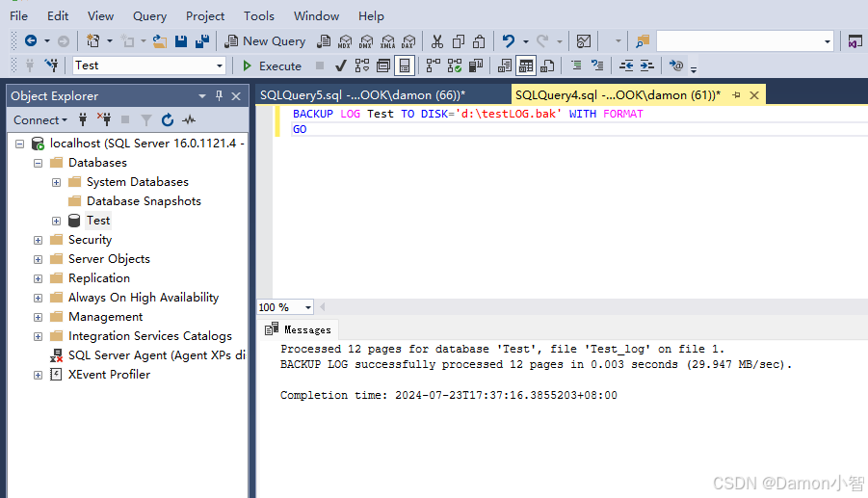Open the Tools menu
Image resolution: width=868 pixels, height=498 pixels.
(259, 16)
